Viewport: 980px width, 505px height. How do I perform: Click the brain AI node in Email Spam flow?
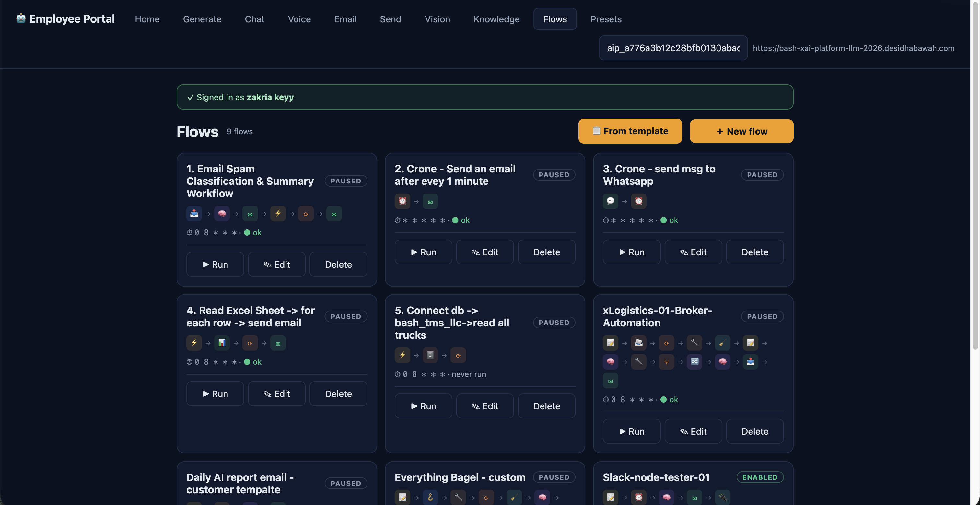(x=222, y=214)
